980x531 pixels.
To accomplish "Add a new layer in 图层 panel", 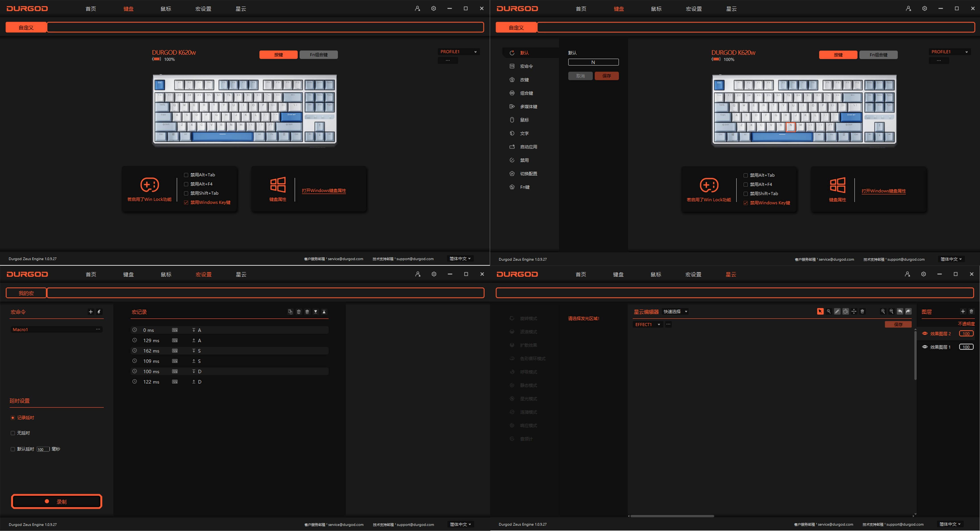I will [963, 311].
